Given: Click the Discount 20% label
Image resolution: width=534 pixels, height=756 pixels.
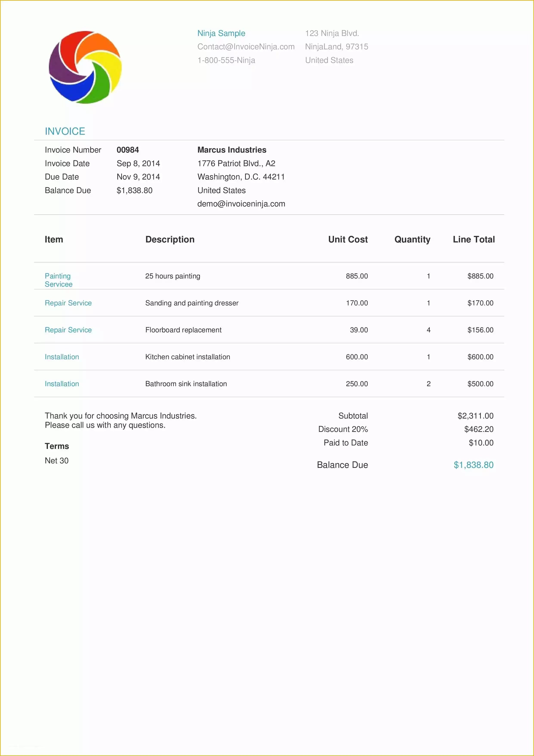Looking at the screenshot, I should 343,429.
